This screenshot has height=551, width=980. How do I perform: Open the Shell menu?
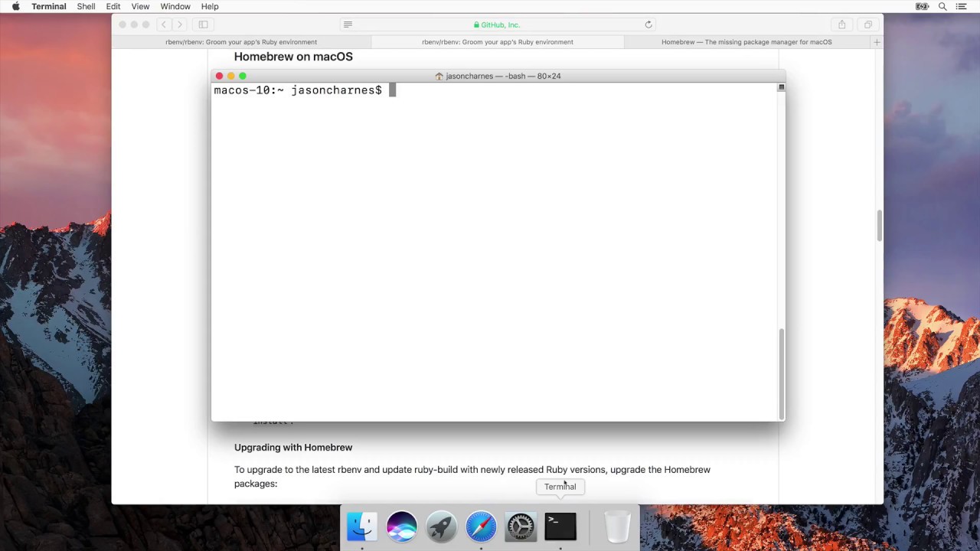coord(86,6)
